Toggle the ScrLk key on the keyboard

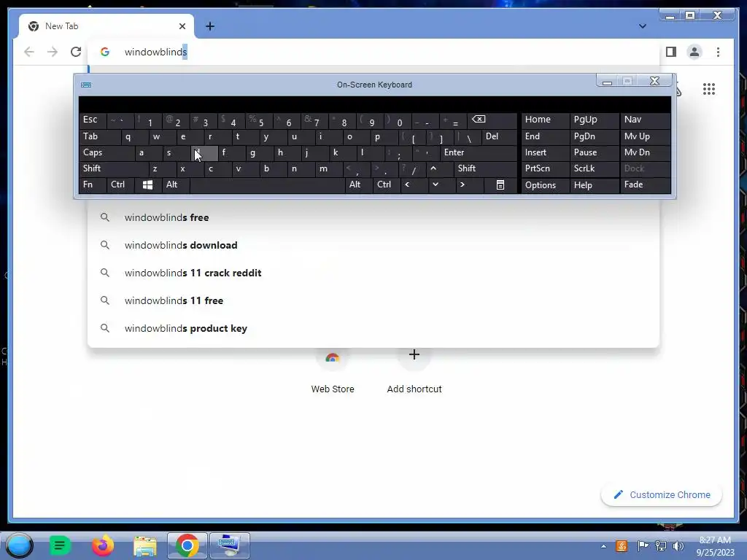click(594, 168)
